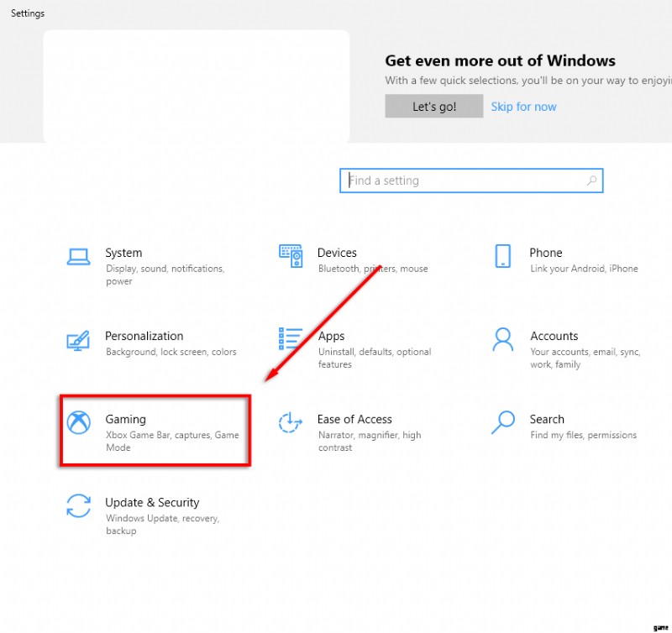
Task: Go to Accounts category title
Action: tap(554, 336)
